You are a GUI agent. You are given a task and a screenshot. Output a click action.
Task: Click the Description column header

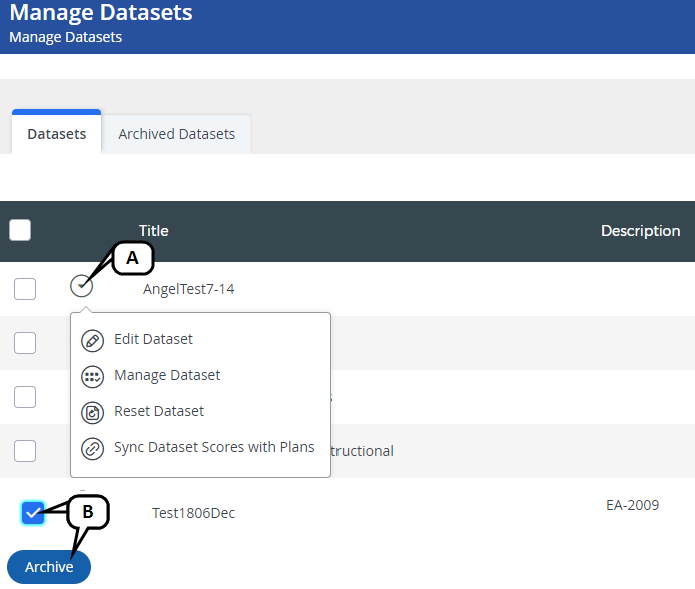(x=640, y=231)
